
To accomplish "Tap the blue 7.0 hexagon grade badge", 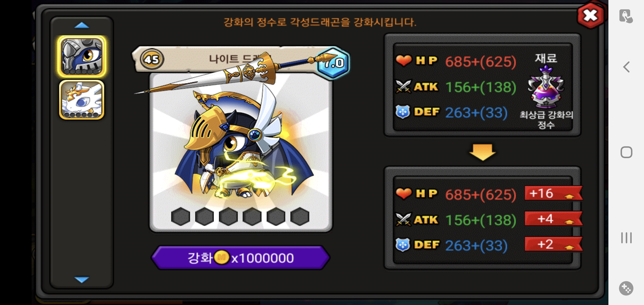I will pos(333,63).
